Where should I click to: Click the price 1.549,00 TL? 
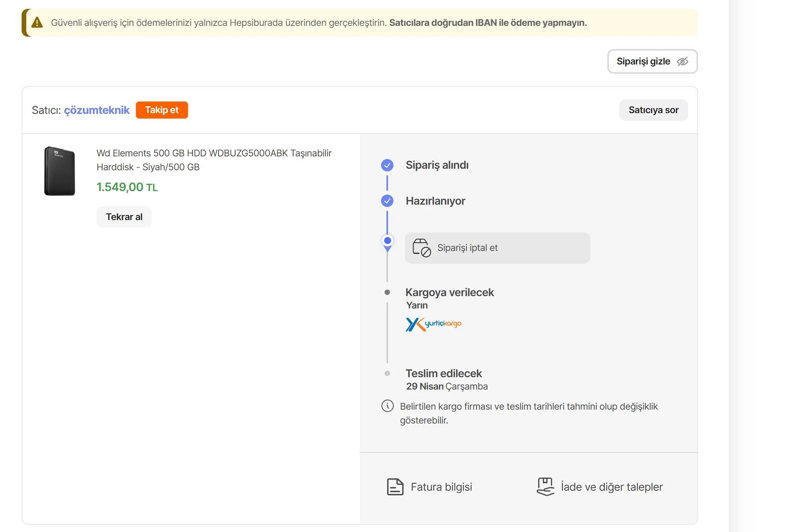127,187
